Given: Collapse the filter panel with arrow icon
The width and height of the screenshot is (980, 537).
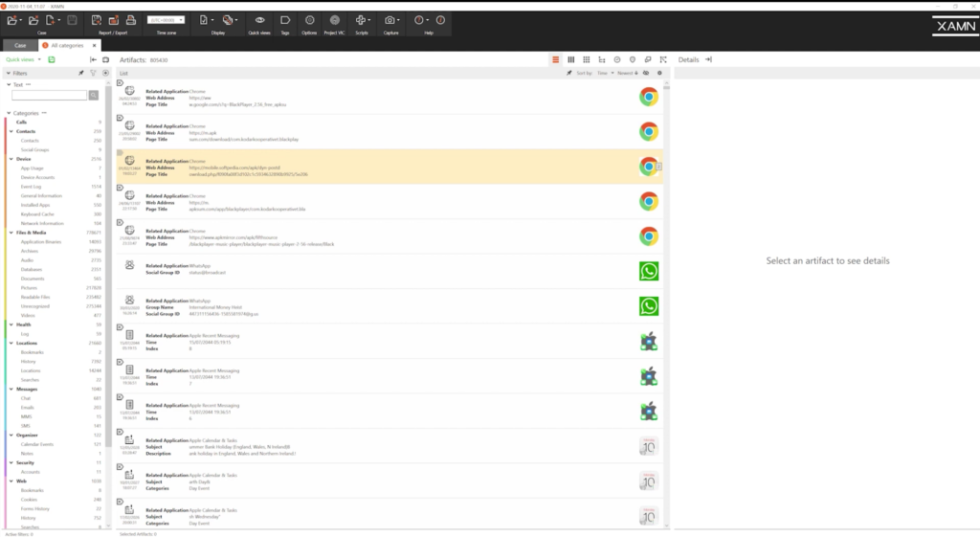Looking at the screenshot, I should pyautogui.click(x=93, y=59).
